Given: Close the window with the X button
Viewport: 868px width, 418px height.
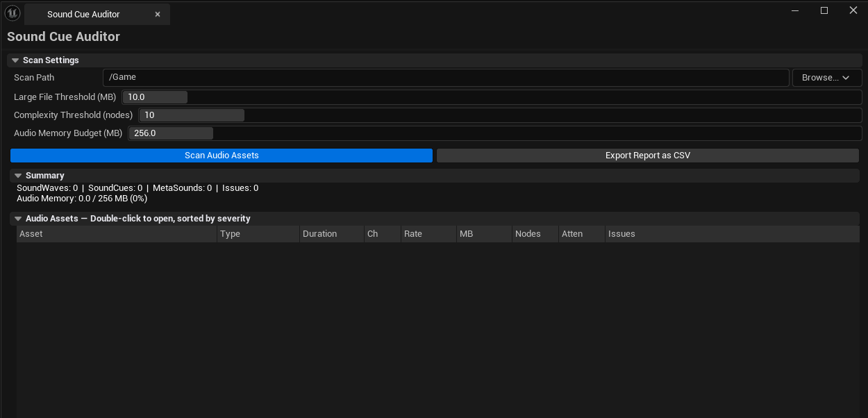Looking at the screenshot, I should pos(853,10).
